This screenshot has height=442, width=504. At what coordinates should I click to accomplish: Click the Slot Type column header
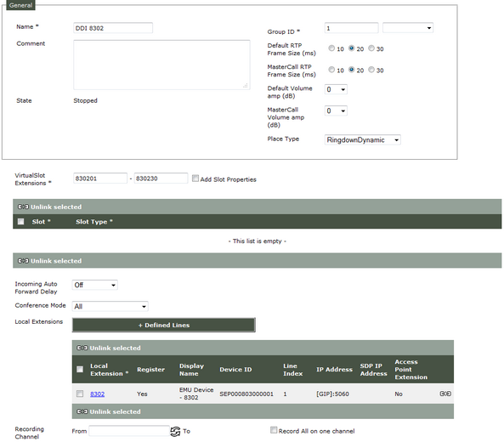94,222
